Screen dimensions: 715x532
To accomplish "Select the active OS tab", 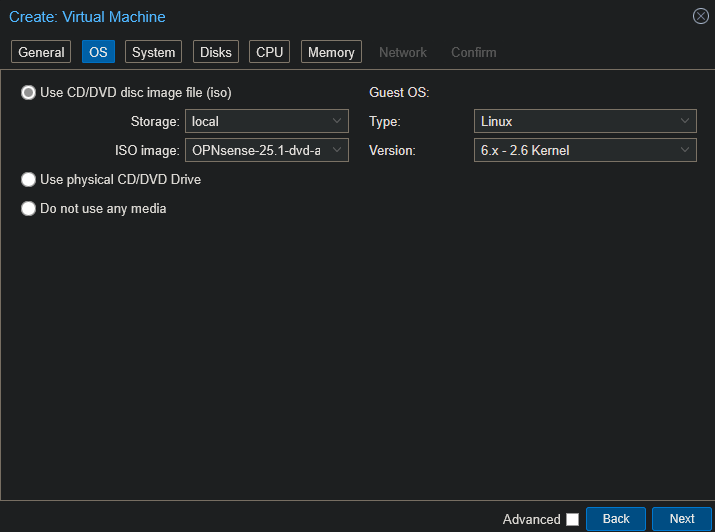I will (x=98, y=52).
